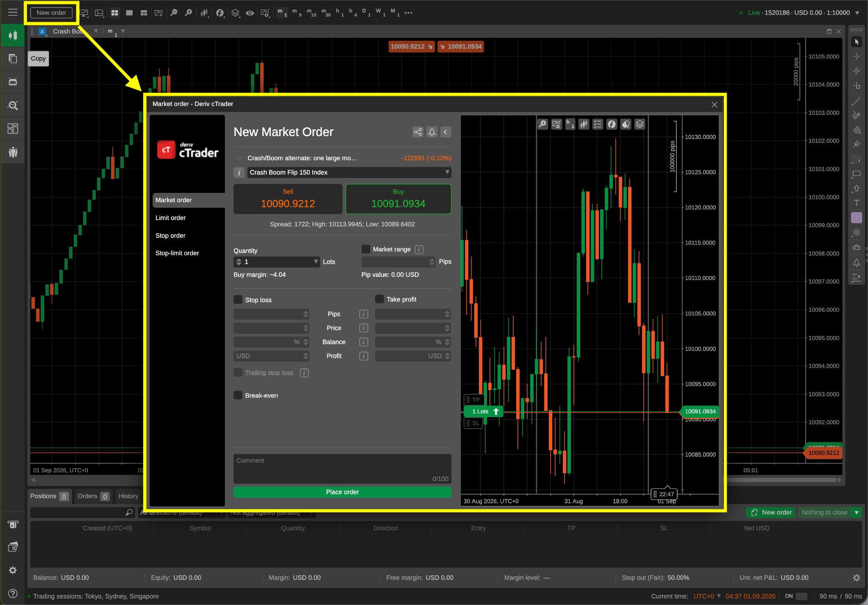Switch to Orders tab in bottom panel
Viewport: 868px width, 605px height.
pyautogui.click(x=94, y=496)
